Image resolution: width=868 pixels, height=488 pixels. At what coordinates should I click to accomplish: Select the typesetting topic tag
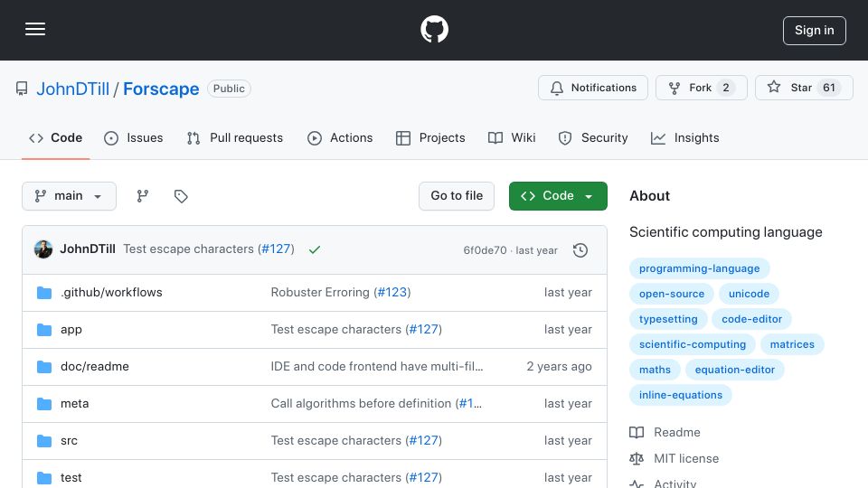tap(668, 319)
